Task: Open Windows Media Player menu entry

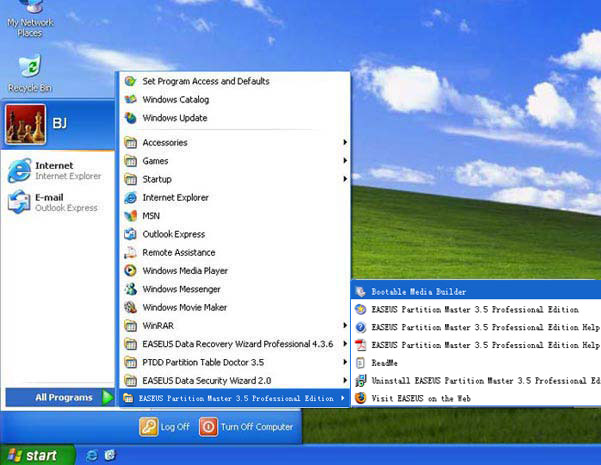Action: click(235, 271)
